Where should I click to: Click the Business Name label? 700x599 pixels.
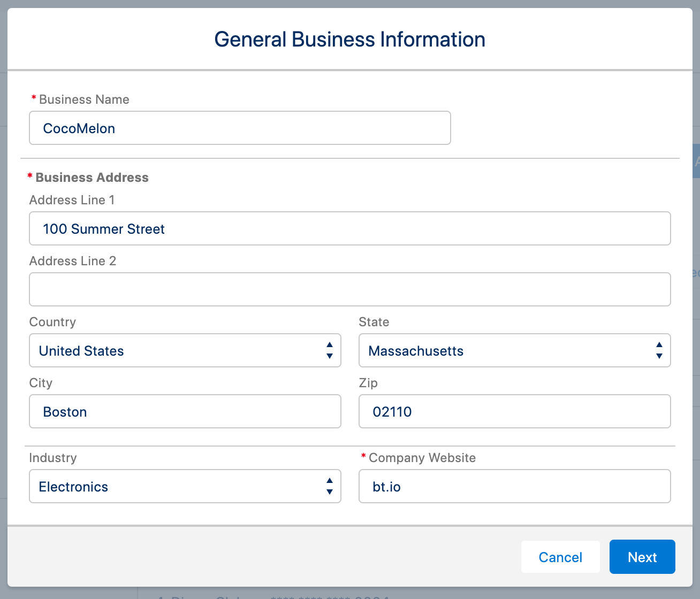coord(84,99)
